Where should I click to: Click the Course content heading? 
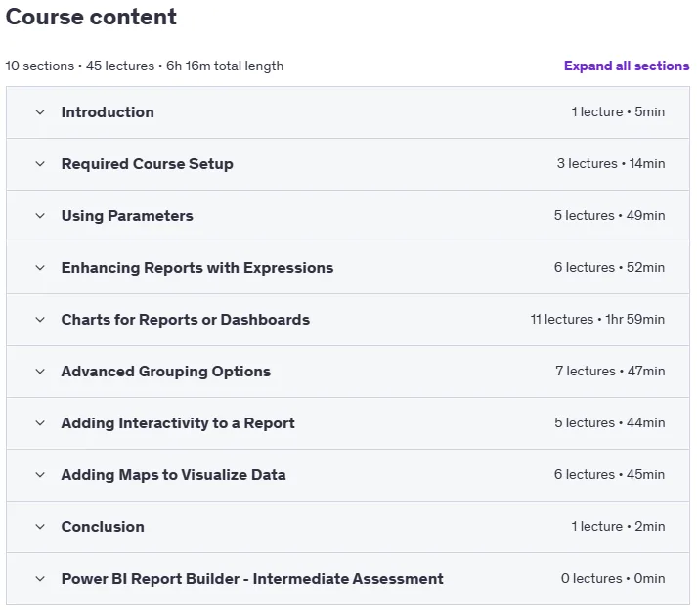pos(91,17)
